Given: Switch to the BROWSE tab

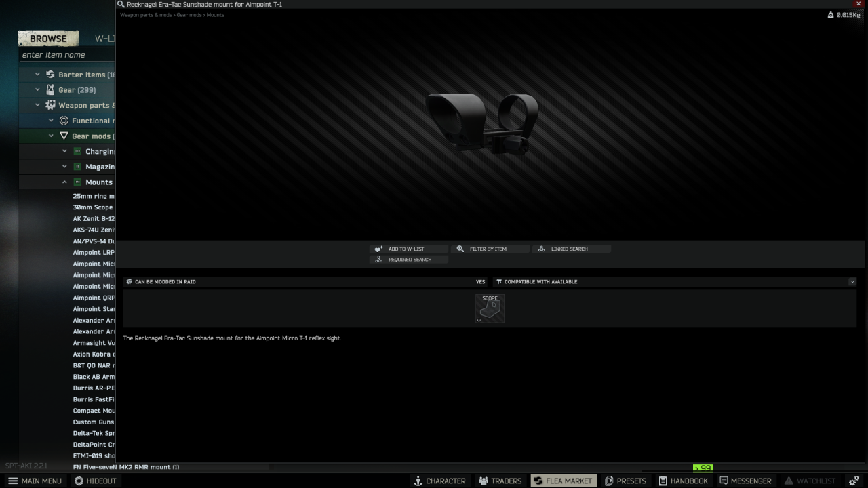Looking at the screenshot, I should (x=48, y=39).
